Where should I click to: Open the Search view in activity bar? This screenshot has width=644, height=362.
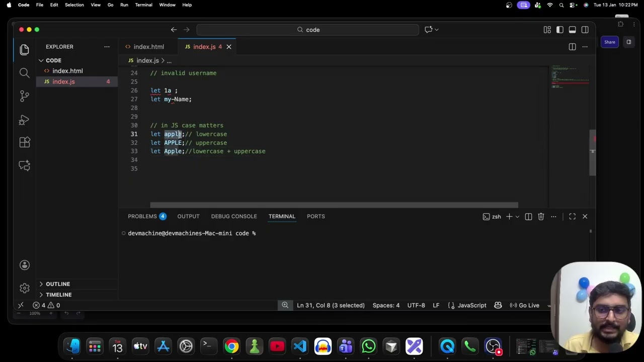24,73
